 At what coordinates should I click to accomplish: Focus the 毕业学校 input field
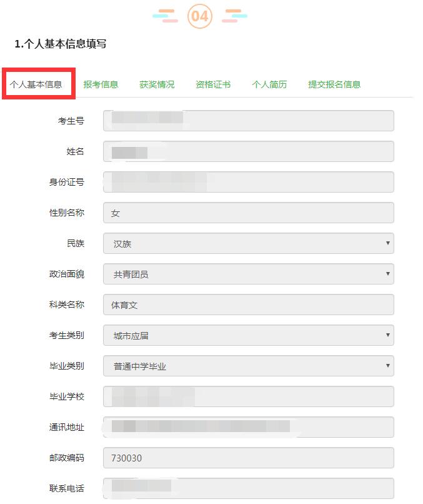pyautogui.click(x=248, y=396)
